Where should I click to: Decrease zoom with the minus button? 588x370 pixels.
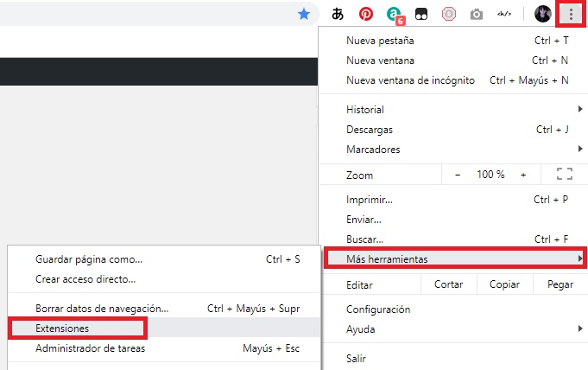click(x=458, y=175)
